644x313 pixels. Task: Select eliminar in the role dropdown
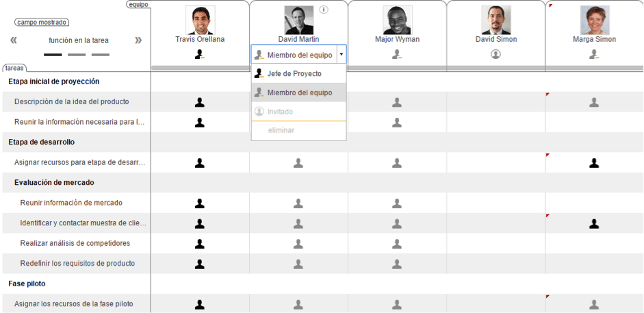[x=298, y=131]
